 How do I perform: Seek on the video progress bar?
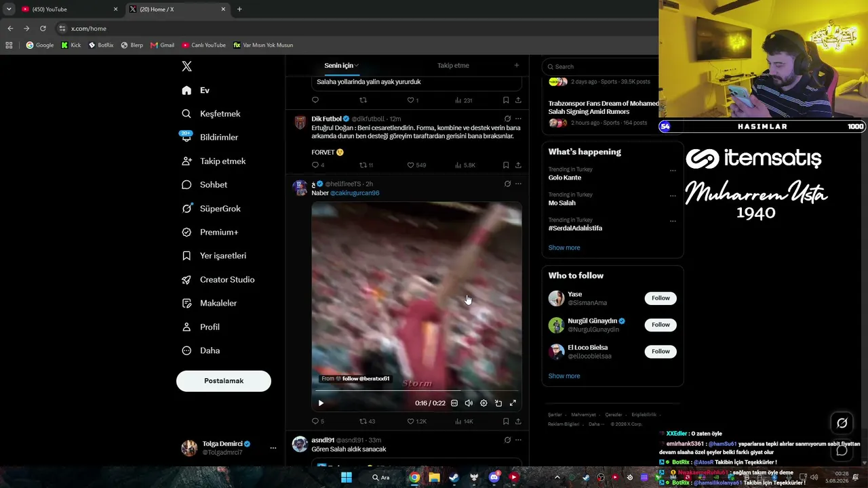pyautogui.click(x=416, y=391)
